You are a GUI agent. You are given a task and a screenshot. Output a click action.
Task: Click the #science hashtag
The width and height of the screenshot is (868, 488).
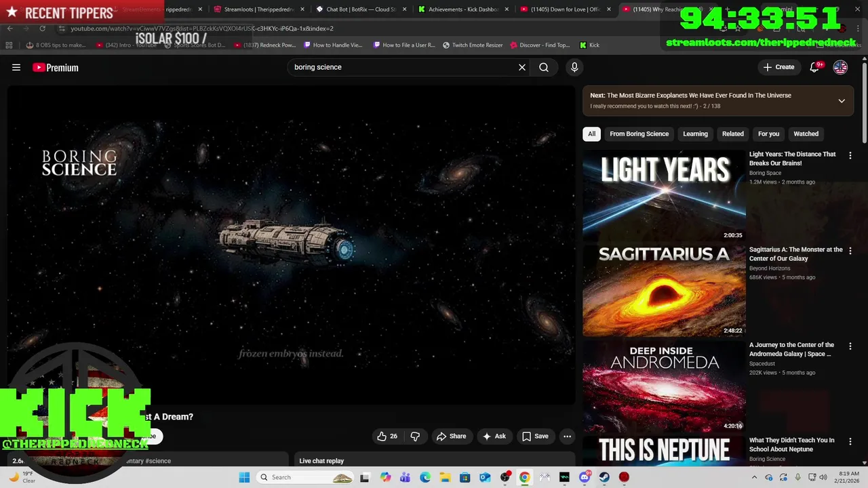click(158, 461)
